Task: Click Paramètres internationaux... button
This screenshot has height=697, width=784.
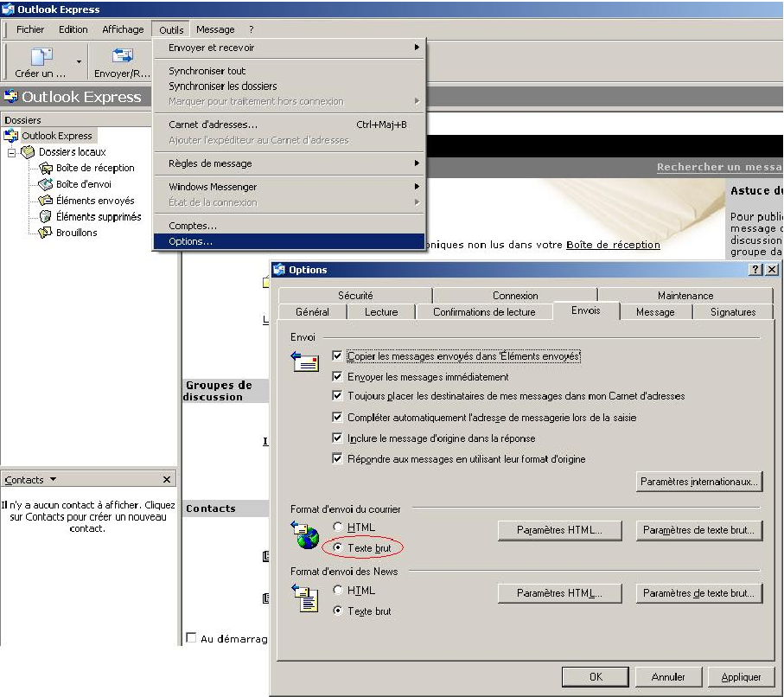Action: [699, 482]
